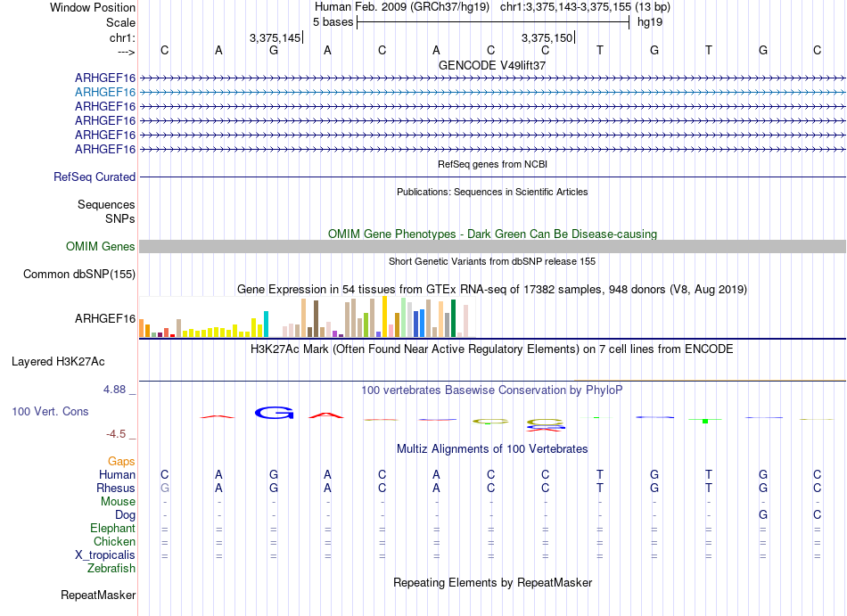Click Short Genetic Variants from dbSNP title
Viewport: 847px width, 616px height.
coord(492,261)
